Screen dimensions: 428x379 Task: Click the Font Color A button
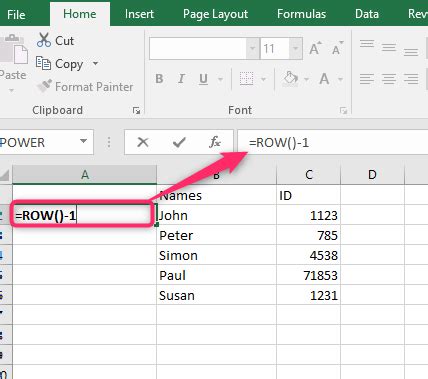(x=324, y=79)
